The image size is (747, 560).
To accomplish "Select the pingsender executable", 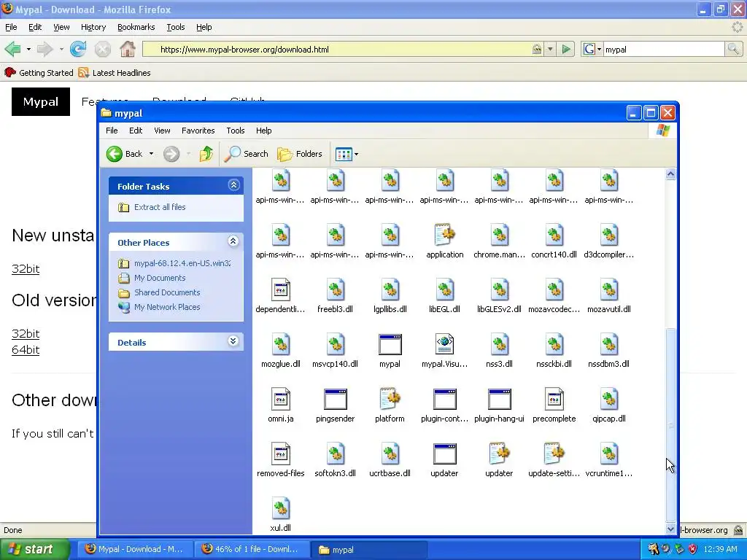I will pyautogui.click(x=336, y=405).
